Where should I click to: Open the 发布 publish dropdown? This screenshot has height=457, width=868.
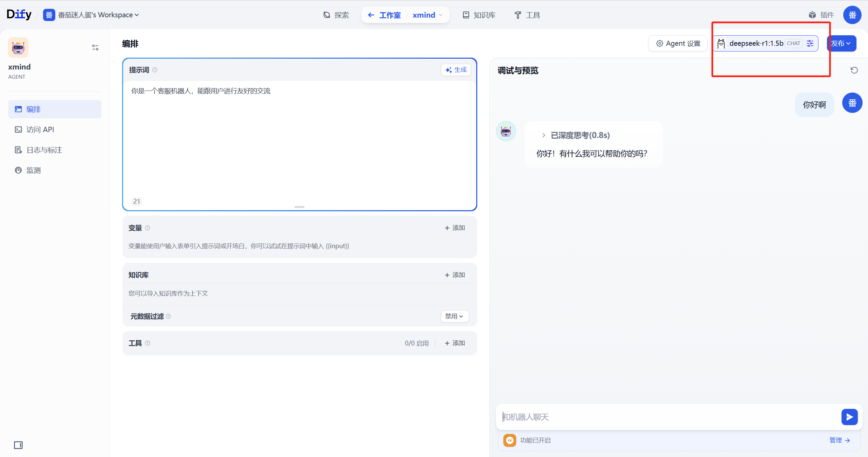pos(841,43)
